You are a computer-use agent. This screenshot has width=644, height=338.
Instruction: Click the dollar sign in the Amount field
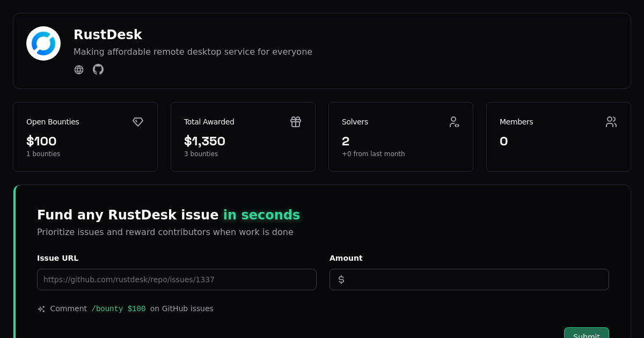point(341,280)
